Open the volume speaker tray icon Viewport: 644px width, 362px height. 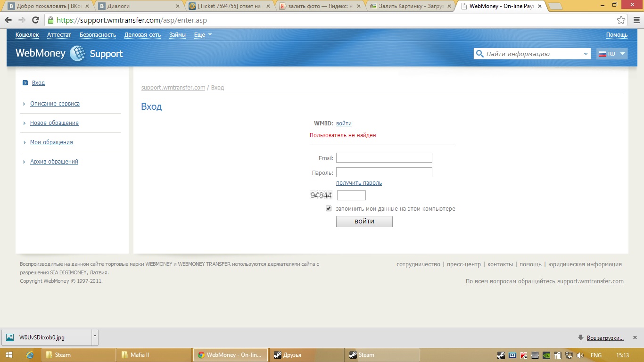click(580, 355)
